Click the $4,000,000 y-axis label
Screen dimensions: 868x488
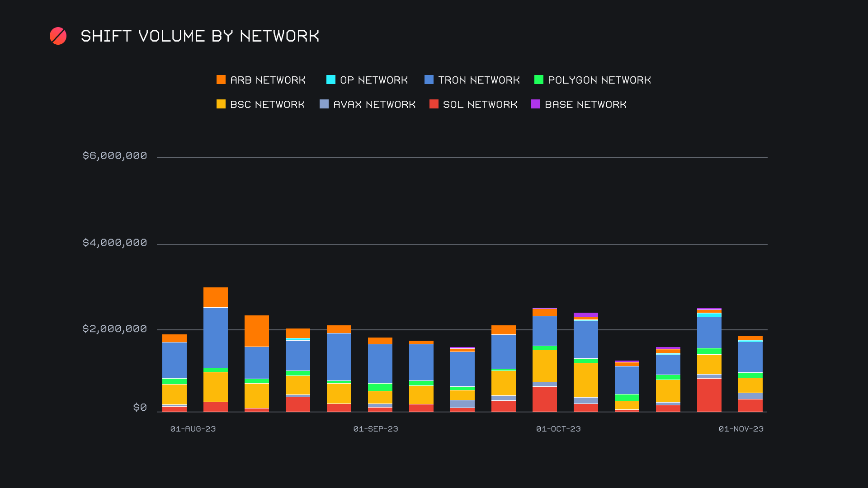115,243
